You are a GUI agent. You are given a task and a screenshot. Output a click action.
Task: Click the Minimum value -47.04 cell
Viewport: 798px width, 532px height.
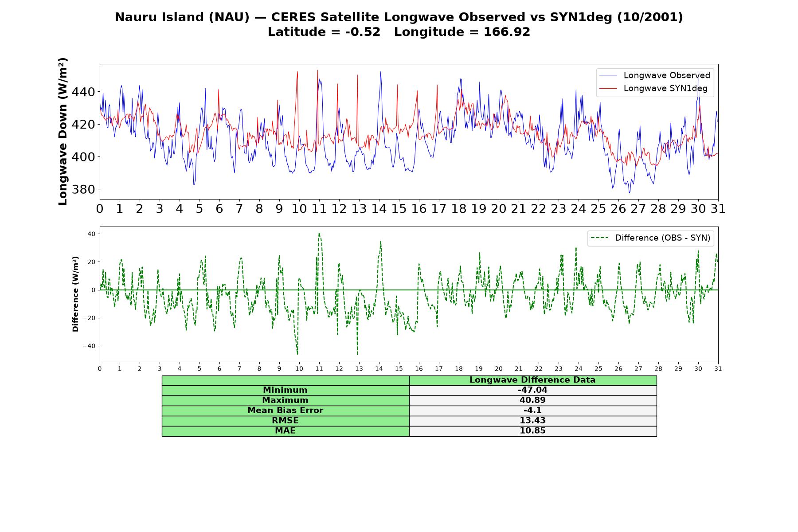(532, 390)
